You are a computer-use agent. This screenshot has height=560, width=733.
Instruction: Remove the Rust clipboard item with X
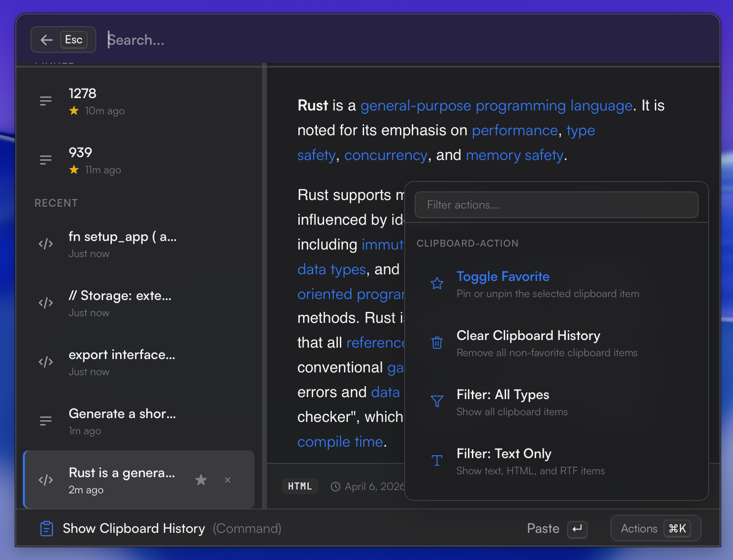tap(228, 480)
